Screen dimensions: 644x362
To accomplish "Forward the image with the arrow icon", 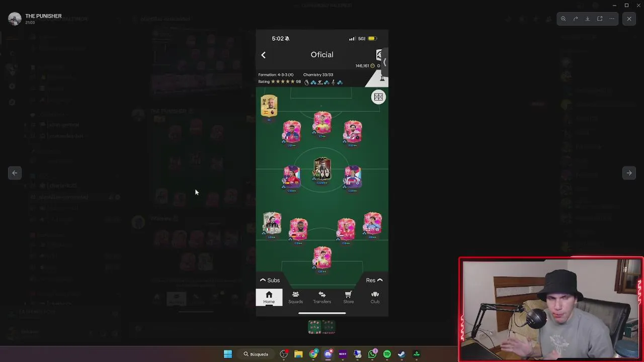I will (x=576, y=19).
